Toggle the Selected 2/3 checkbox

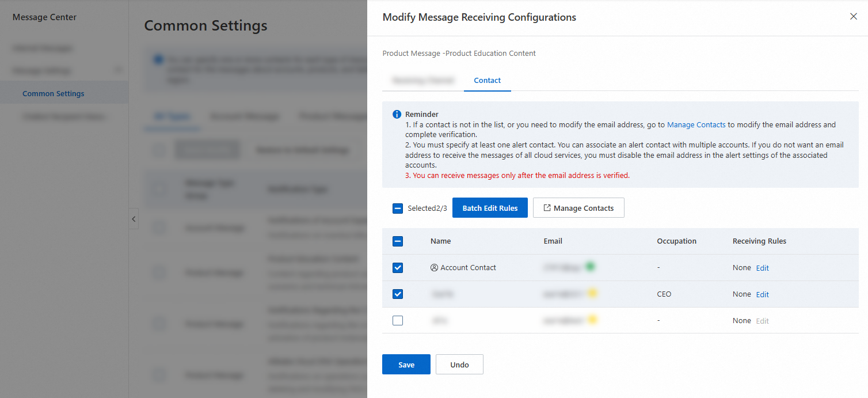(x=398, y=209)
